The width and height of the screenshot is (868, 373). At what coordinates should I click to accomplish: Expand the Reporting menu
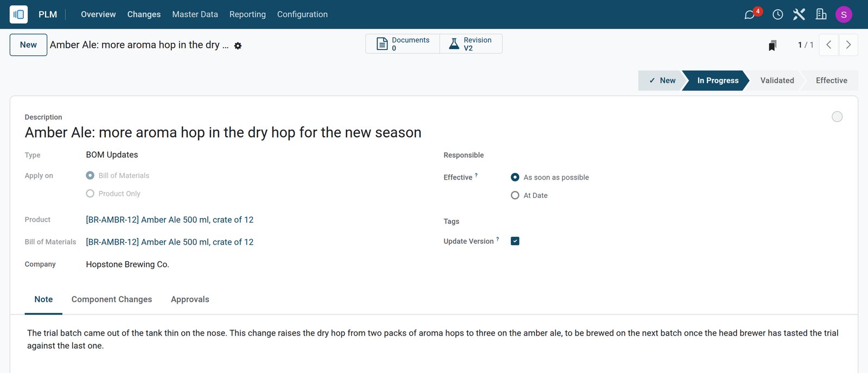coord(247,15)
